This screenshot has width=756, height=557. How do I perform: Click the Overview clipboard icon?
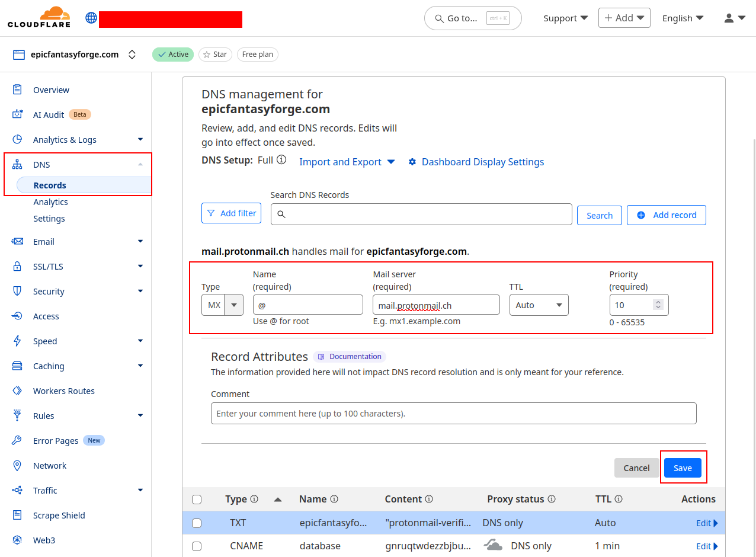pos(17,89)
